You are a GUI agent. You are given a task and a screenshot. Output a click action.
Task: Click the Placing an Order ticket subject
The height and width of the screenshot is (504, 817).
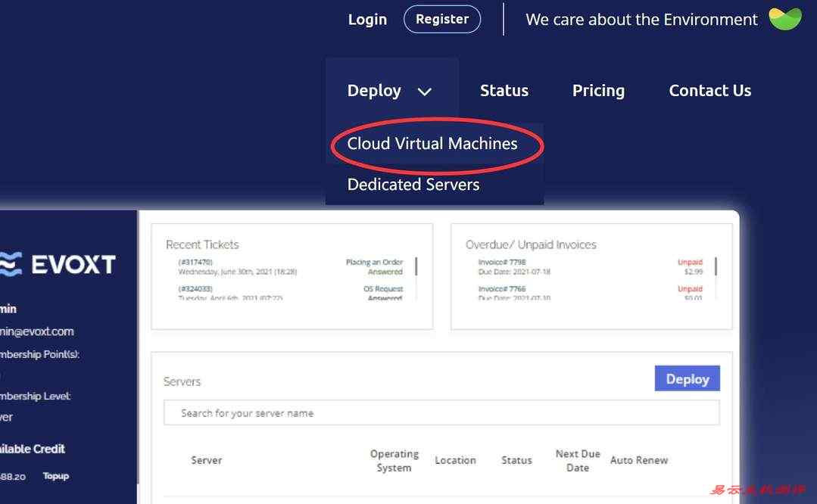tap(374, 262)
